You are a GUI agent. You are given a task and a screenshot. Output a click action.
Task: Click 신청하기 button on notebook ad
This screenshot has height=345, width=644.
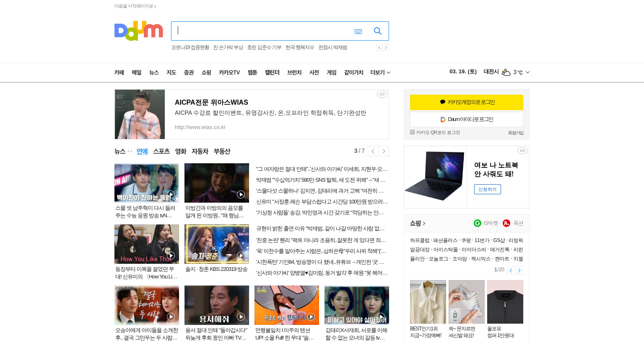coord(488,189)
